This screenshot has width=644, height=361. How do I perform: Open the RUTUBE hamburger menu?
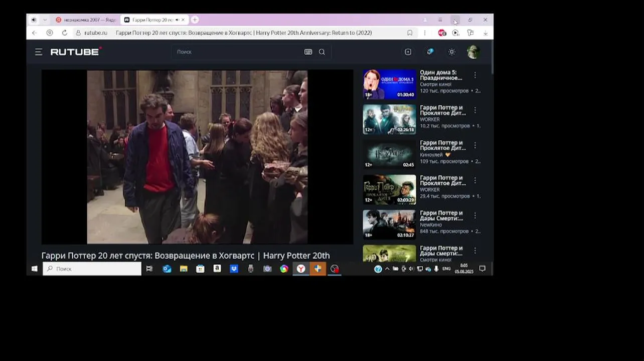pyautogui.click(x=39, y=52)
